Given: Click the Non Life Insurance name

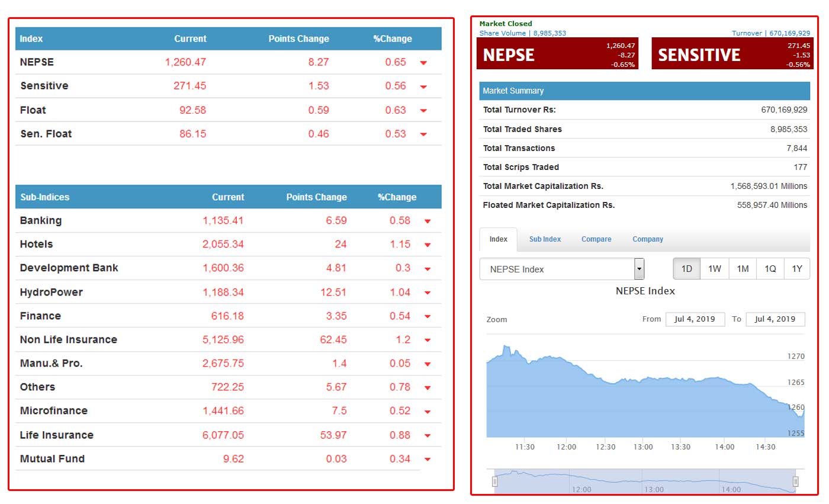Looking at the screenshot, I should click(69, 339).
